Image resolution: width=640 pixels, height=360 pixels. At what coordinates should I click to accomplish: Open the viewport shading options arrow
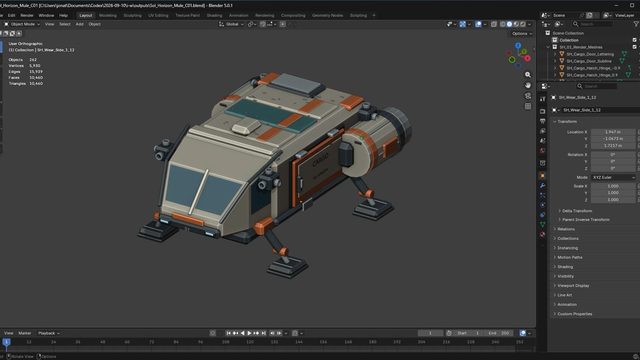(x=529, y=24)
